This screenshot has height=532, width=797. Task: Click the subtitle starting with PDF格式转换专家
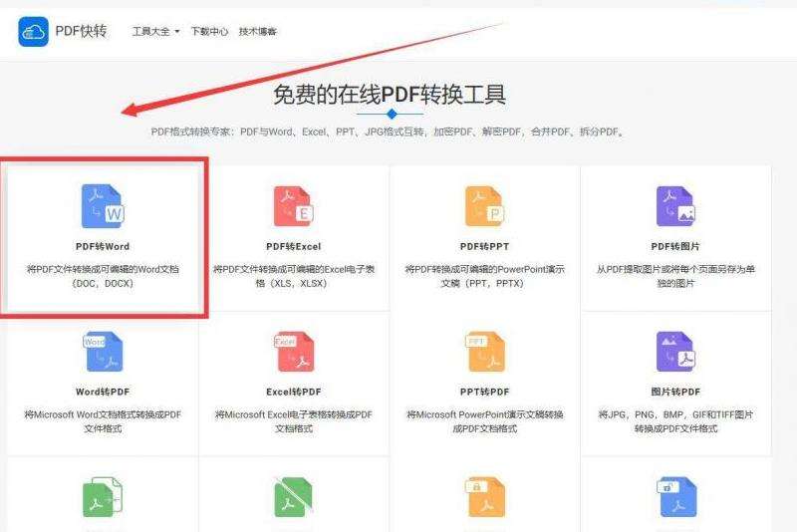click(388, 132)
